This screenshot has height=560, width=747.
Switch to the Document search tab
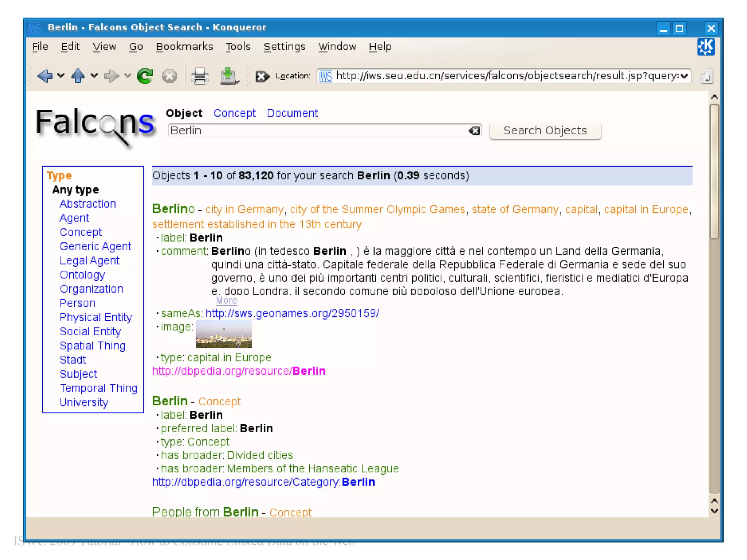click(x=292, y=113)
